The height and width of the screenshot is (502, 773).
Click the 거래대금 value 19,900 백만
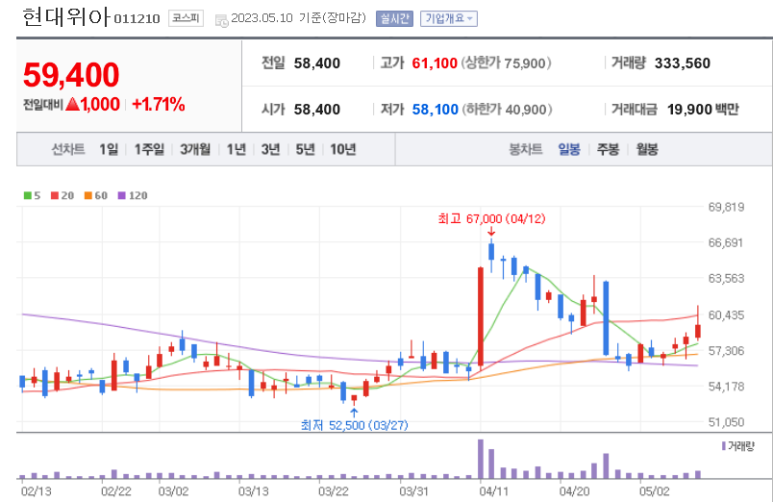[x=703, y=109]
